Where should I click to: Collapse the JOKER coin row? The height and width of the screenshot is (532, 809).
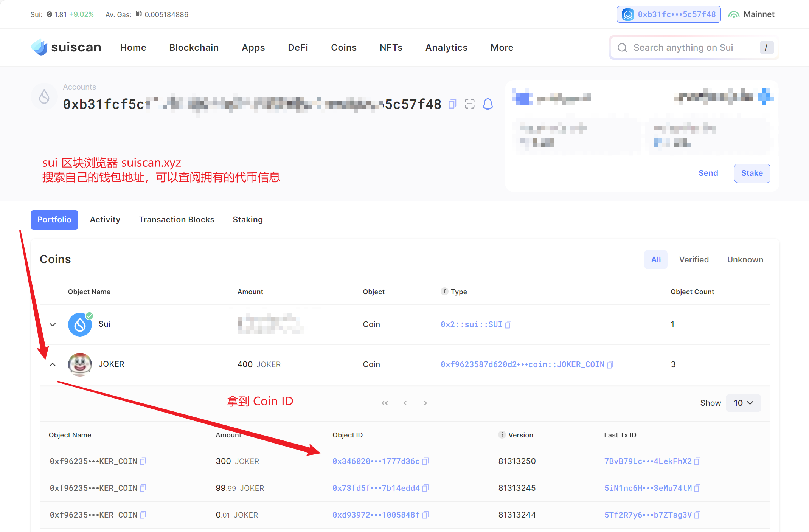pos(53,364)
